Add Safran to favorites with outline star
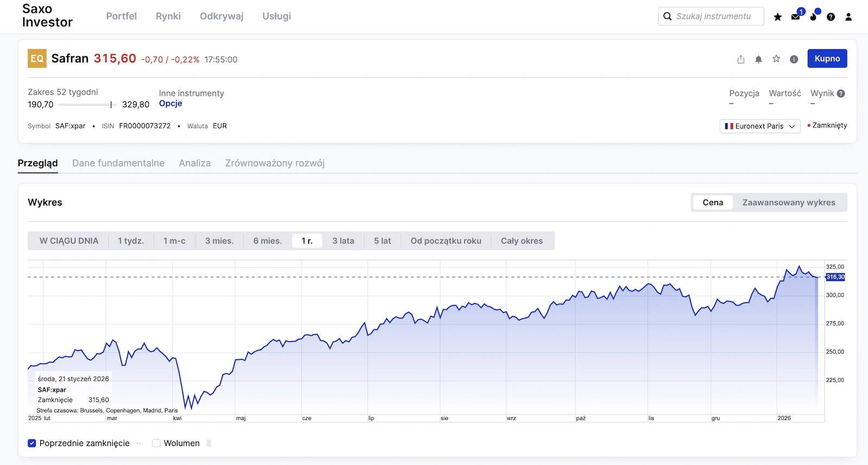The width and height of the screenshot is (868, 465). [x=776, y=59]
